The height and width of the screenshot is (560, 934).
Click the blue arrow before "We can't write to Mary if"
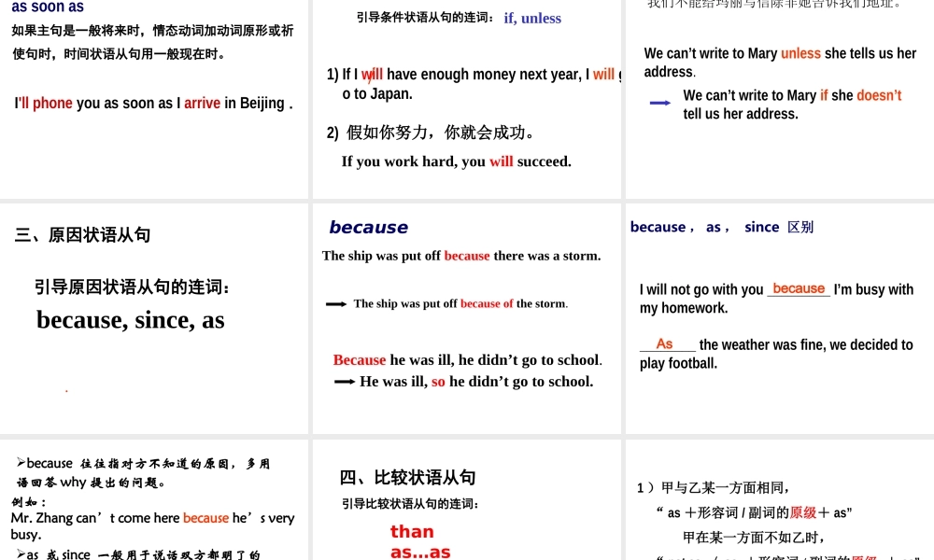pos(660,103)
